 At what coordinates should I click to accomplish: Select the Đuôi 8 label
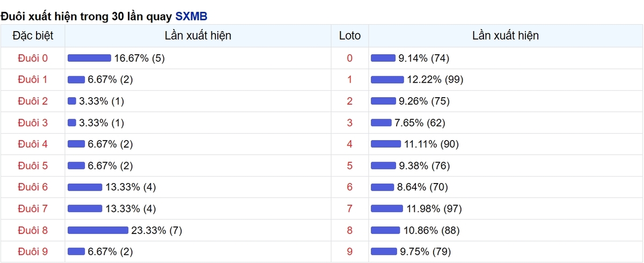click(33, 230)
